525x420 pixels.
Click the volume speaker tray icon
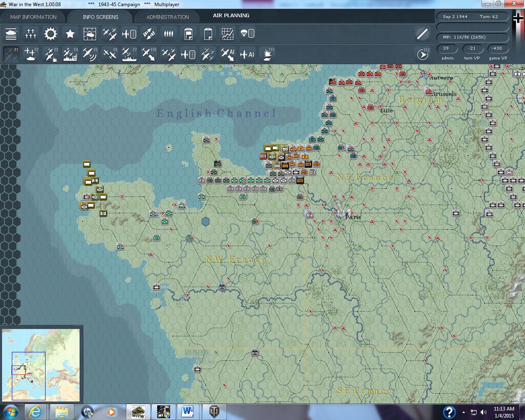point(483,412)
